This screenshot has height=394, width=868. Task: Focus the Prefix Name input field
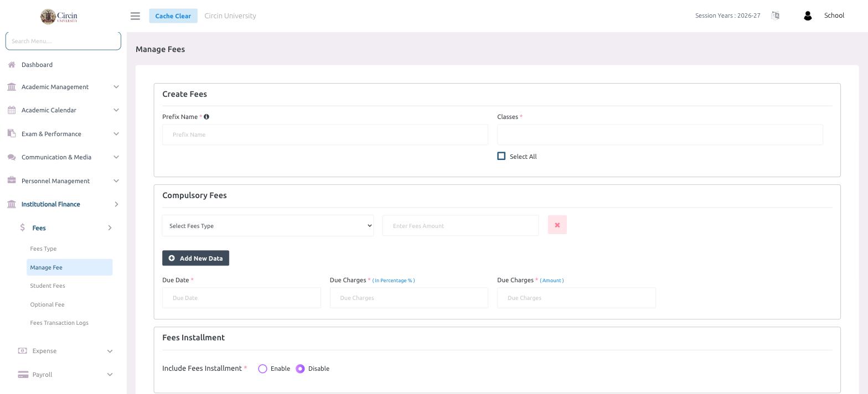[x=325, y=134]
